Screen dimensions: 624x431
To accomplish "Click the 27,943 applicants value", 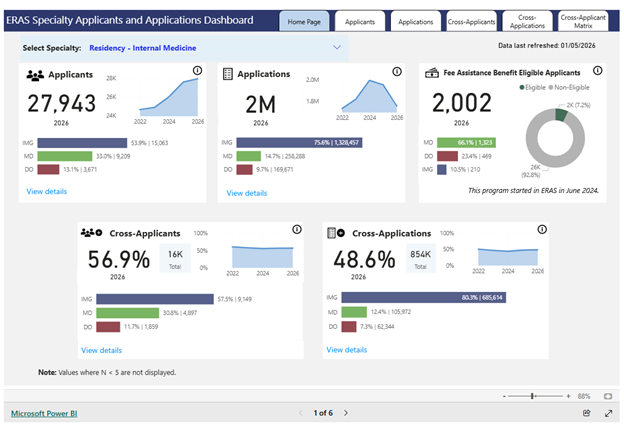I will click(61, 103).
